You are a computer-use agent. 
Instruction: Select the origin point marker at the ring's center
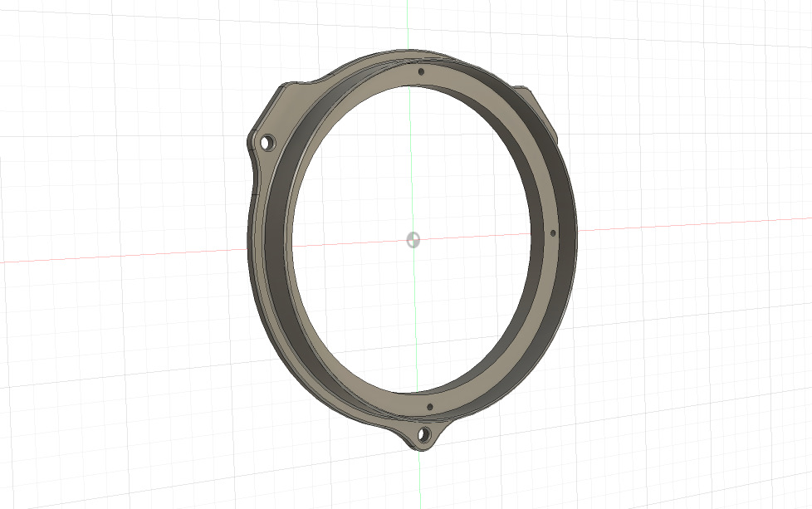(413, 240)
